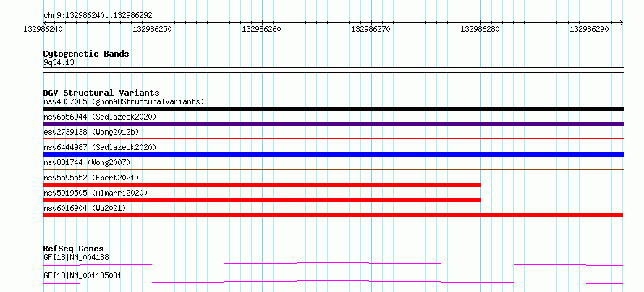Click ruler position label 132986250
The width and height of the screenshot is (644, 292).
[153, 29]
